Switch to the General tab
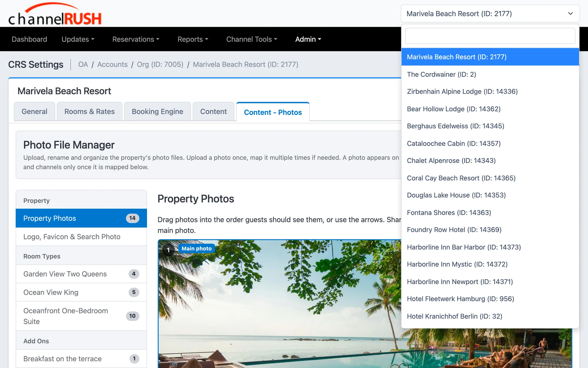The width and height of the screenshot is (588, 368). [x=34, y=112]
